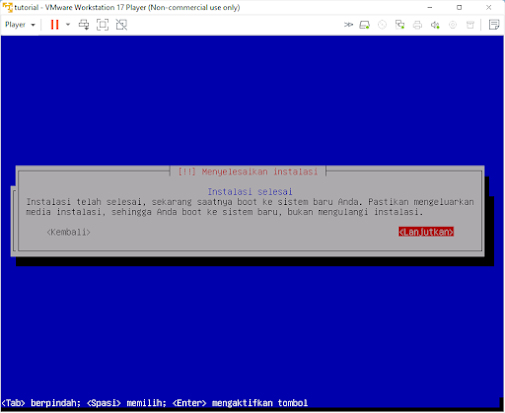Open the hard disk device icon
505x413 pixels.
click(364, 25)
